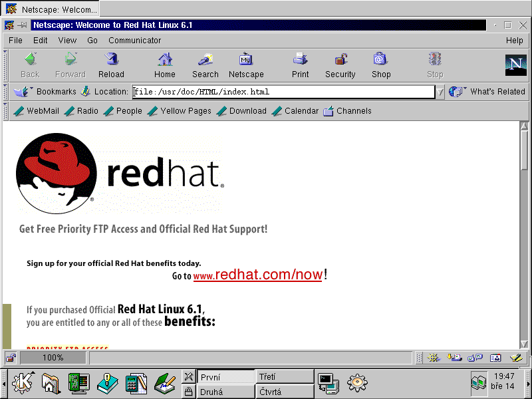Collapse the Personal toolbar handle
Viewport: 532px width, 399px height.
click(5, 111)
